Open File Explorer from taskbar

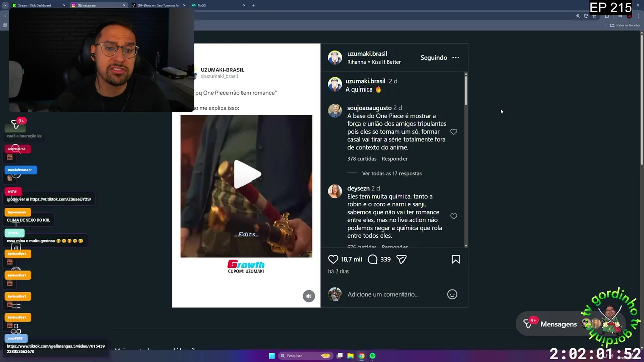(x=350, y=356)
